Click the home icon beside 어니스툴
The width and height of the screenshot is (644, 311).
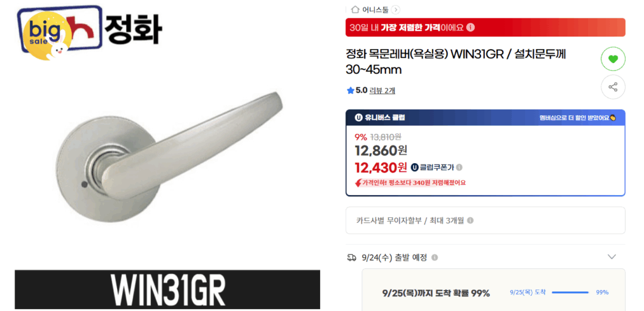355,9
